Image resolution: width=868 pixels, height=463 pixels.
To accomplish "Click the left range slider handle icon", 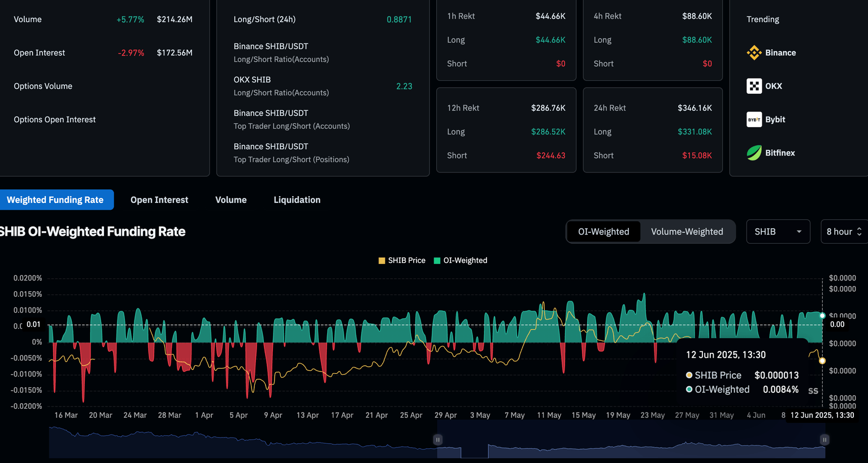I will [437, 439].
